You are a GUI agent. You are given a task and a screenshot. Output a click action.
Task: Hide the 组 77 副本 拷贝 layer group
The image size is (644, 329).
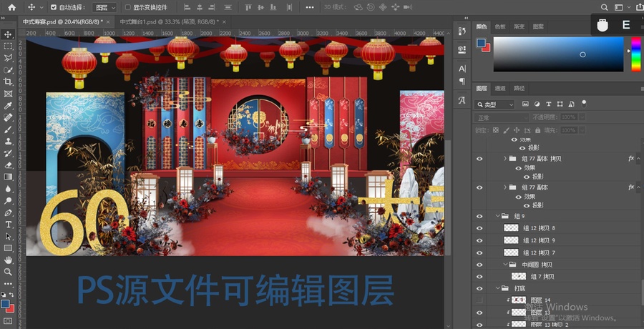pyautogui.click(x=479, y=159)
